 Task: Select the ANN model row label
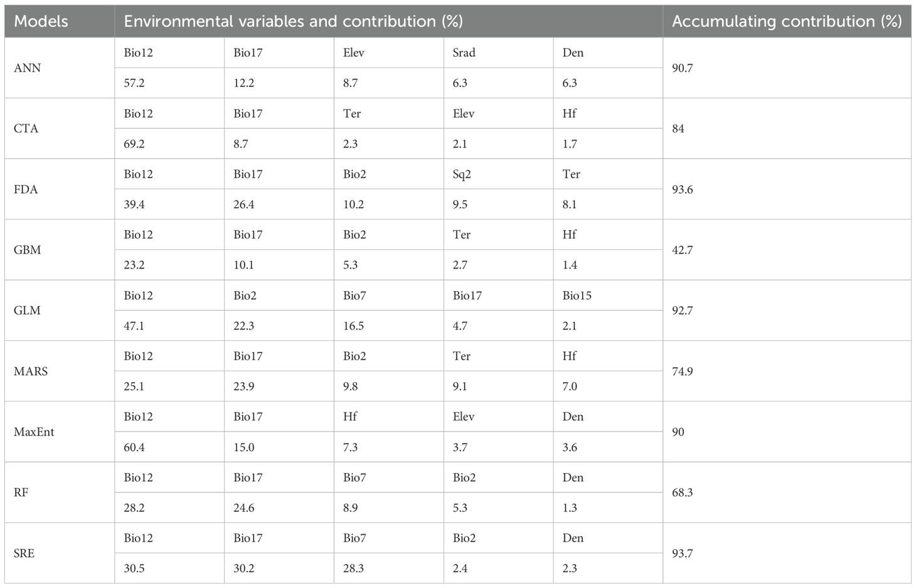pyautogui.click(x=27, y=68)
